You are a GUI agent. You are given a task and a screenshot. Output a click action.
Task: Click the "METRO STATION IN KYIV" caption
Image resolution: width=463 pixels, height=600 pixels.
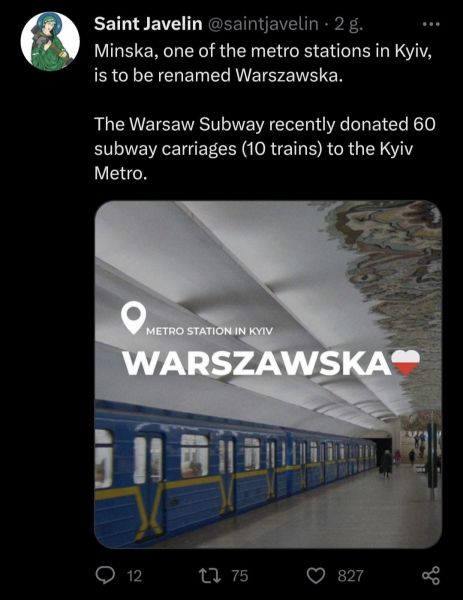coord(209,331)
